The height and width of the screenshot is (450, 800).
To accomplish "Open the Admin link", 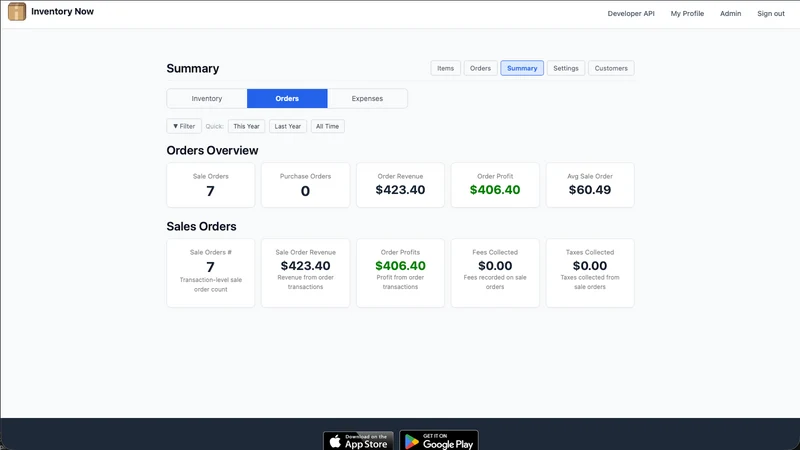I will tap(731, 13).
